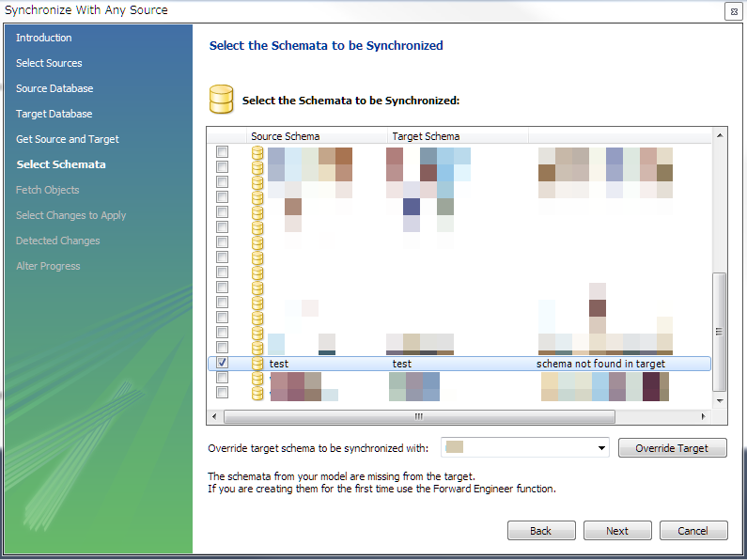Click the schema list scroll-down arrow
Viewport: 747px width, 560px height.
point(720,401)
